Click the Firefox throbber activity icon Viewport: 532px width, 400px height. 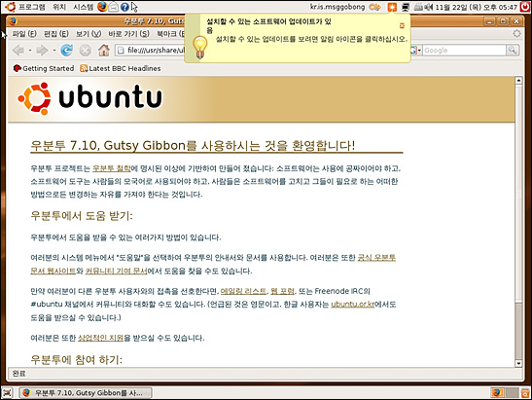coord(516,33)
